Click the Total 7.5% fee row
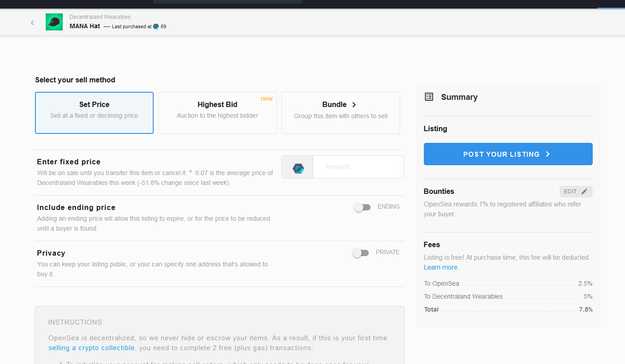Viewport: 625px width, 364px height. coord(508,309)
